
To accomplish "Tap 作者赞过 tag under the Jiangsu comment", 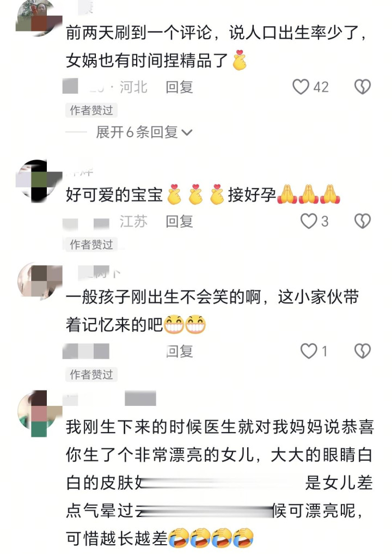I will pyautogui.click(x=91, y=244).
